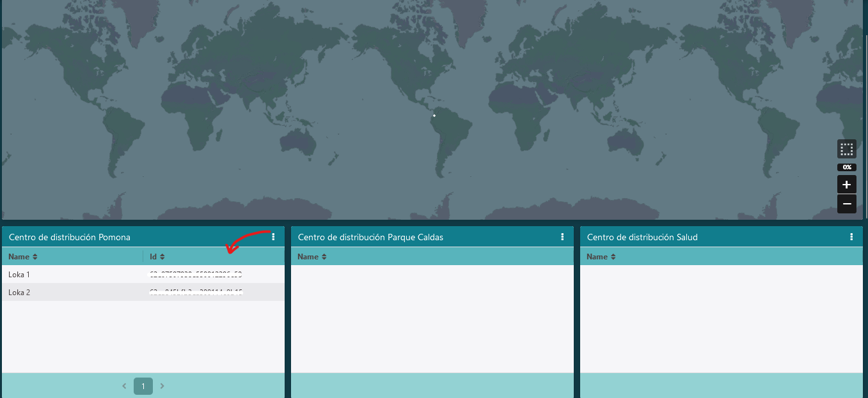The height and width of the screenshot is (398, 868).
Task: Click the Id value of Loka 1
Action: click(x=196, y=275)
